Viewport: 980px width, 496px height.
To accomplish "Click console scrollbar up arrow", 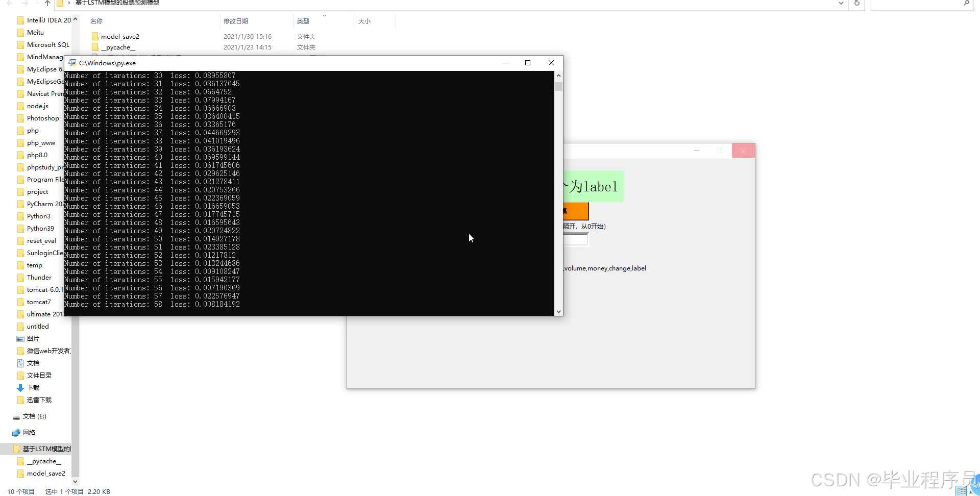I will tap(558, 76).
